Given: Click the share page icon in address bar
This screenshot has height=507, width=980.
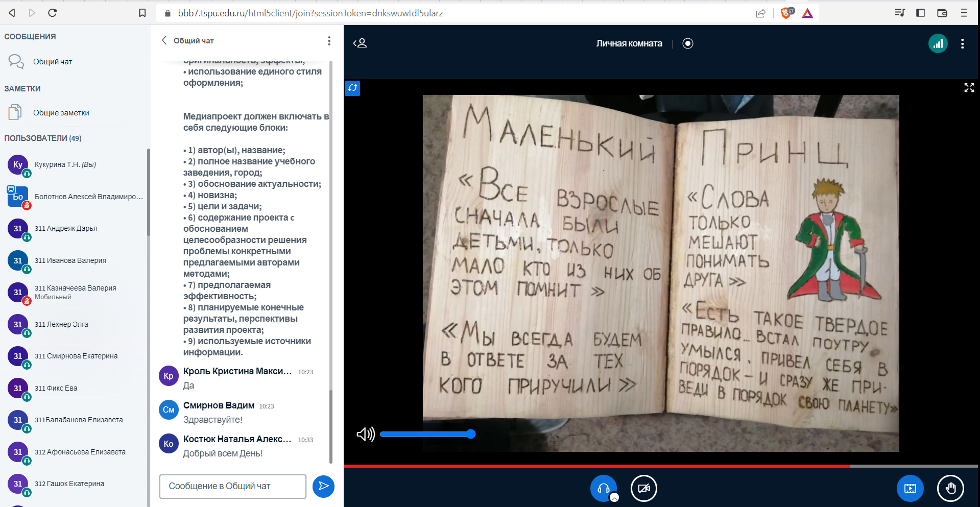Looking at the screenshot, I should click(761, 13).
